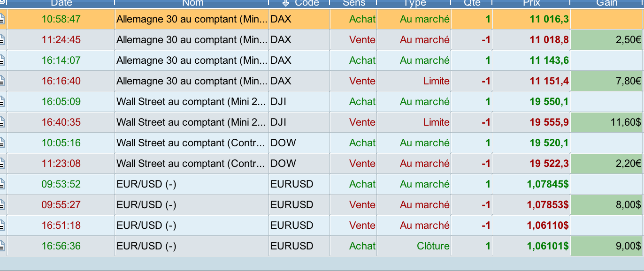The width and height of the screenshot is (644, 271).
Task: Click the price 11 143,6
Action: tap(549, 60)
